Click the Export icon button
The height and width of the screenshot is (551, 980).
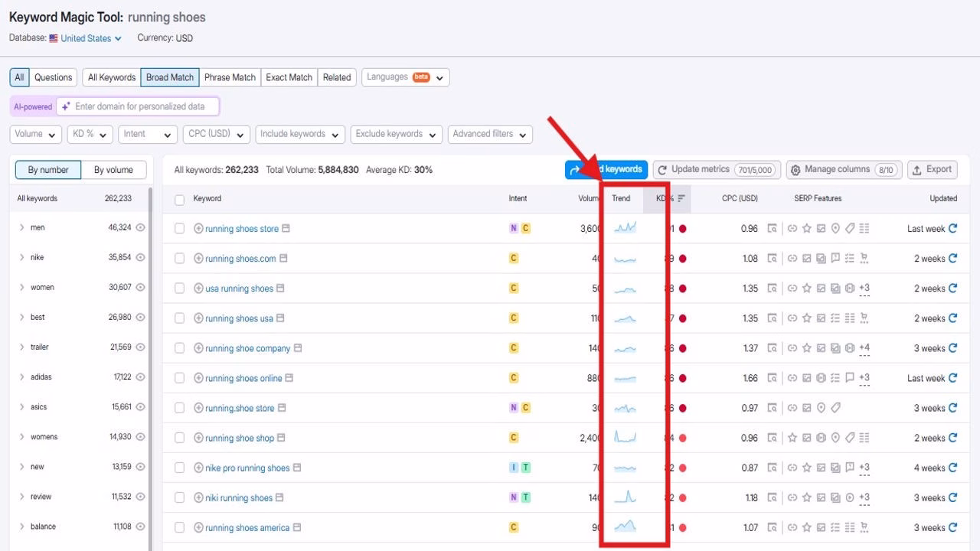pyautogui.click(x=933, y=170)
